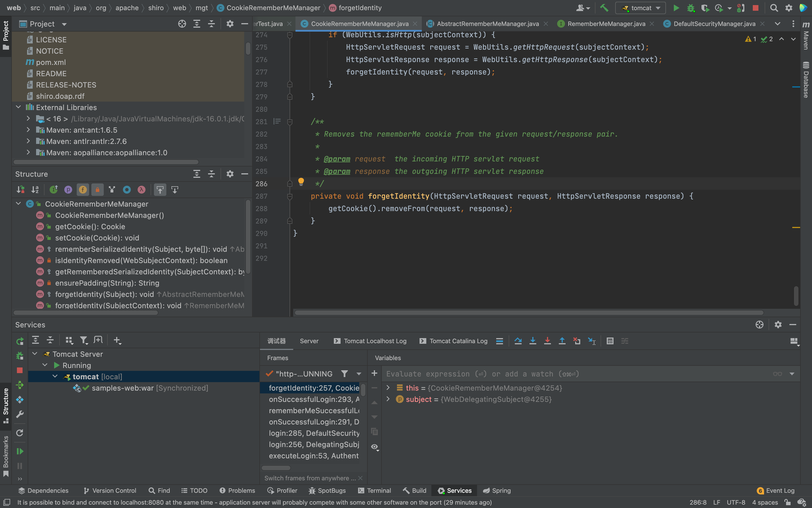Open Version Control tool window
The image size is (812, 508).
coord(110,491)
